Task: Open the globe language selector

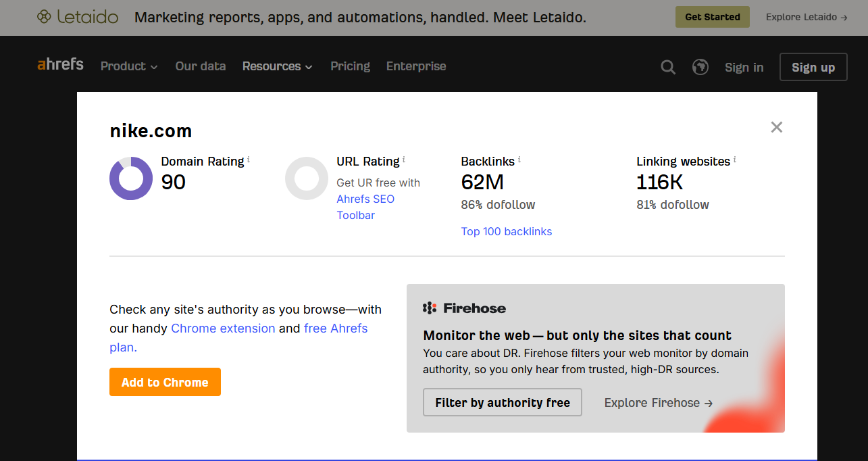Action: tap(700, 67)
